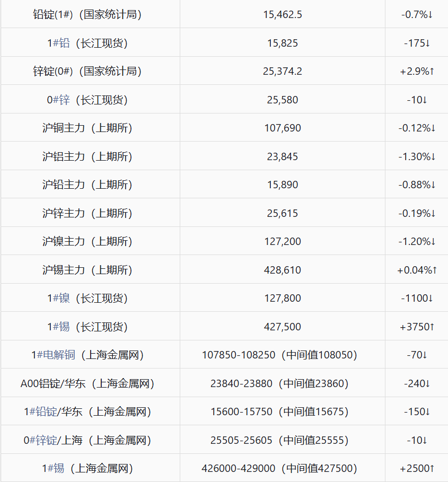Viewport: 448px width, 482px height.
Task: Click the 15,890 沪铅主力 price value
Action: pos(283,185)
